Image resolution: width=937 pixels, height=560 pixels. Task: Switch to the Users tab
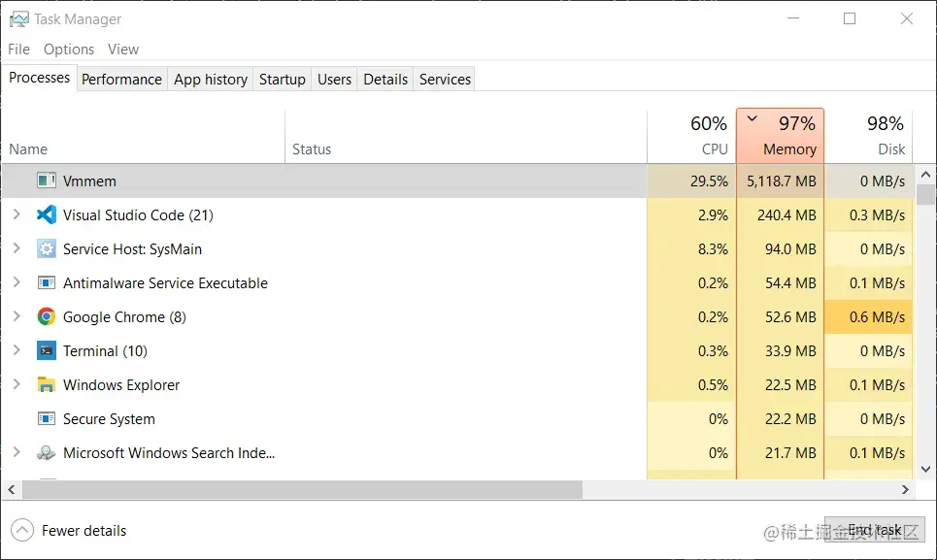334,80
